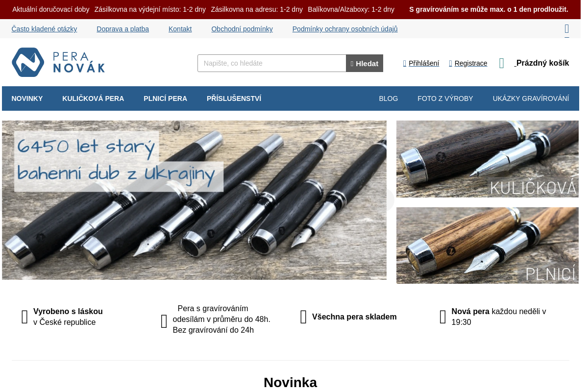Open Ukázky gravírování page
The width and height of the screenshot is (588, 392).
click(x=531, y=98)
